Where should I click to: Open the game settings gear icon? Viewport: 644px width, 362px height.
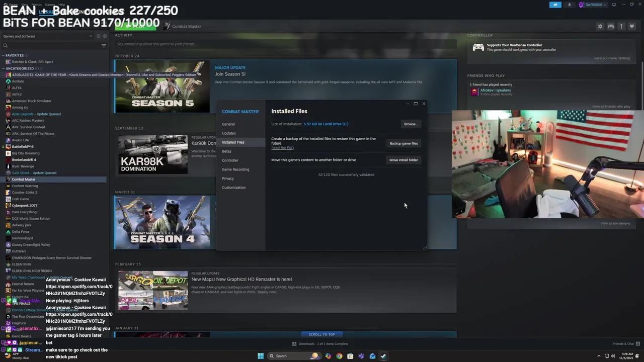coord(600,26)
